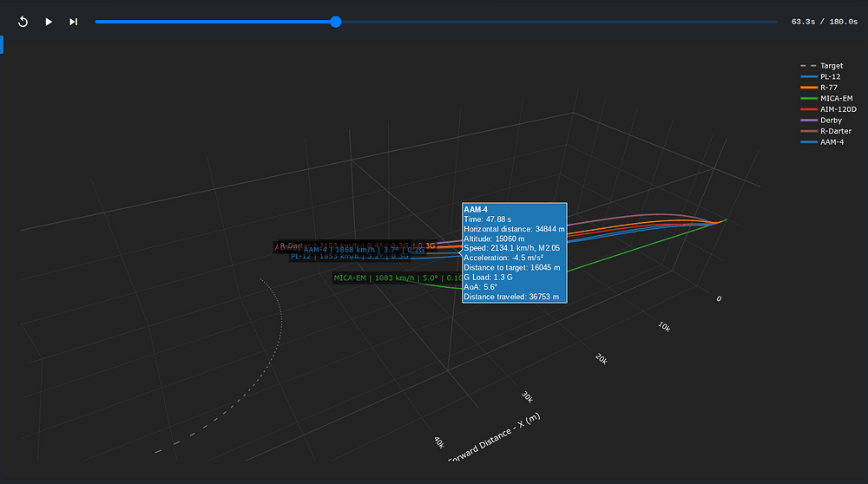The width and height of the screenshot is (868, 484).
Task: Click the blue timeline slider handle
Action: pos(335,22)
